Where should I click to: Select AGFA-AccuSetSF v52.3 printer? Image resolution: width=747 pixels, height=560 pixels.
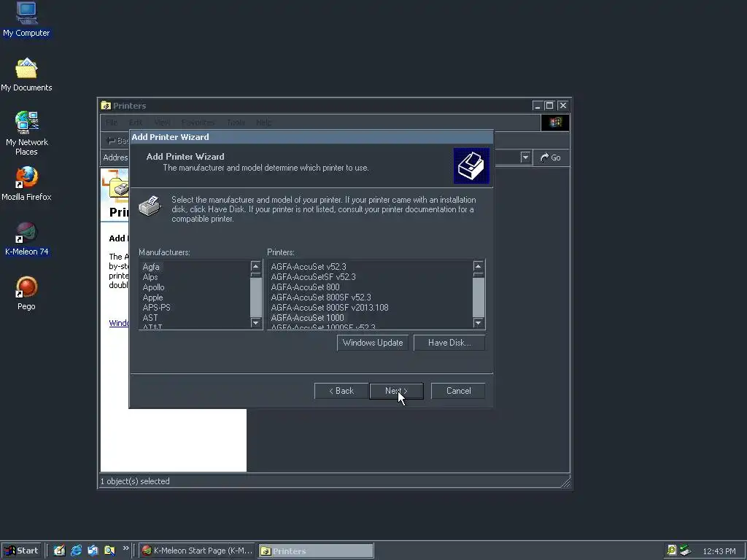(x=314, y=277)
